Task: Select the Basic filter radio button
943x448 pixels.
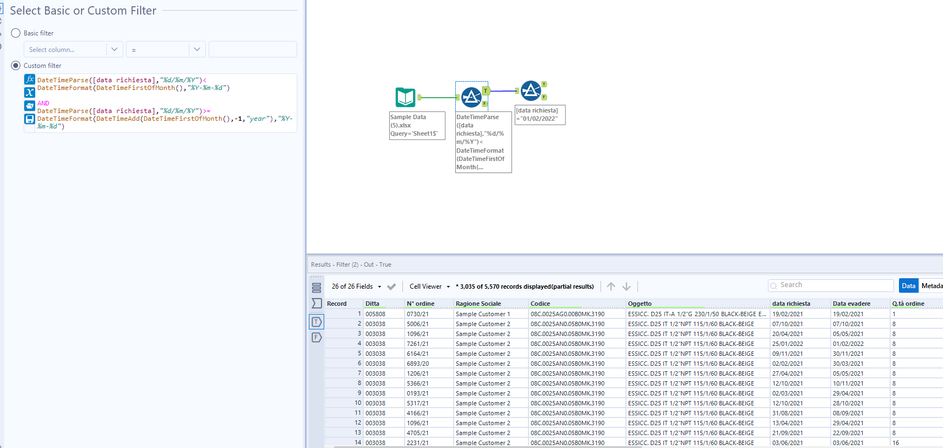Action: pyautogui.click(x=16, y=33)
